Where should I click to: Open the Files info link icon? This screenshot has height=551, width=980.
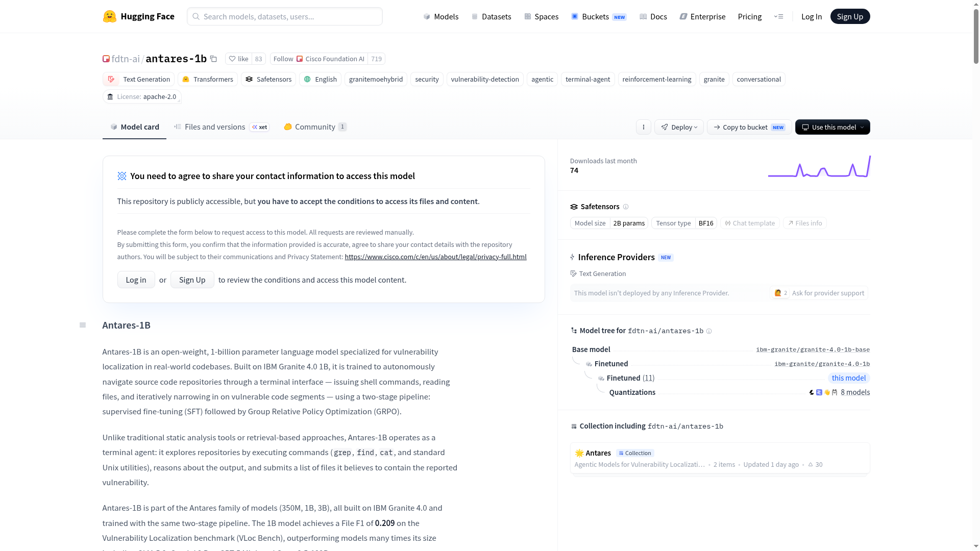805,223
